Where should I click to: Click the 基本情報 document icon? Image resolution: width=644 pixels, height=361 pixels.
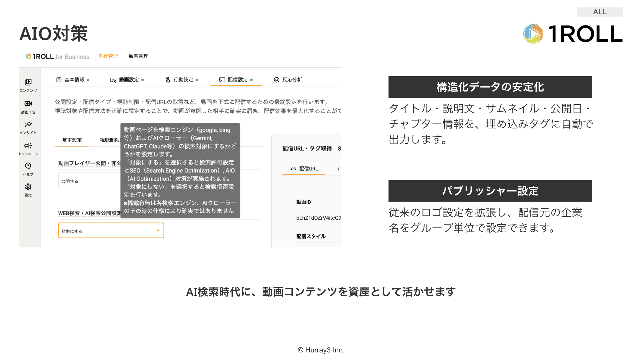point(59,80)
